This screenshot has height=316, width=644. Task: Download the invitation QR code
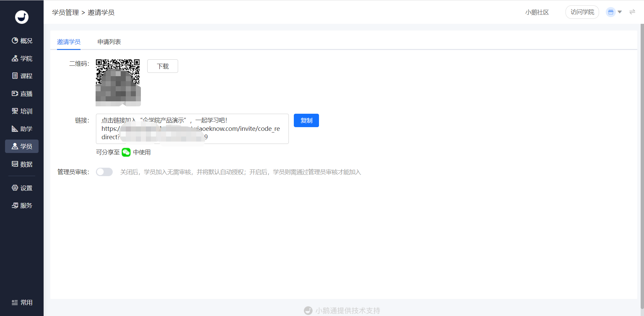point(163,66)
